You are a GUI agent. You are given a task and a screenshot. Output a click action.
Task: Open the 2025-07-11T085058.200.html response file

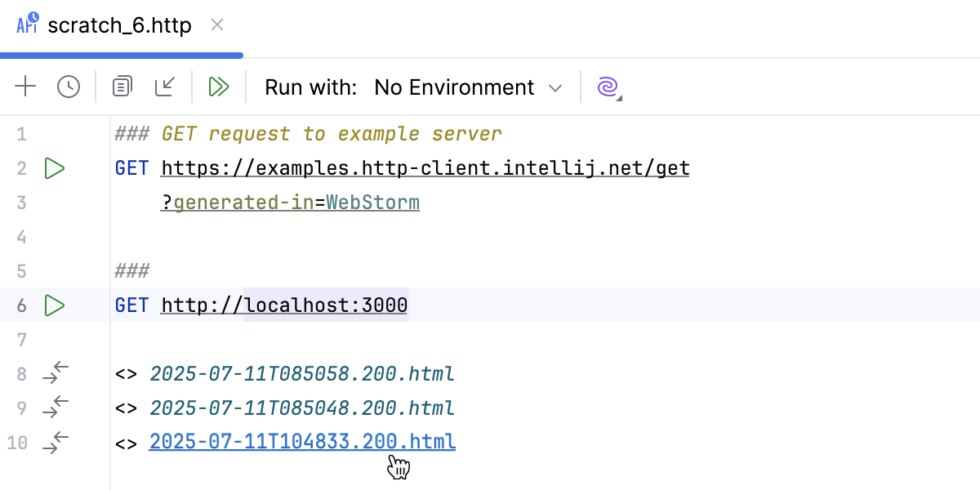302,373
